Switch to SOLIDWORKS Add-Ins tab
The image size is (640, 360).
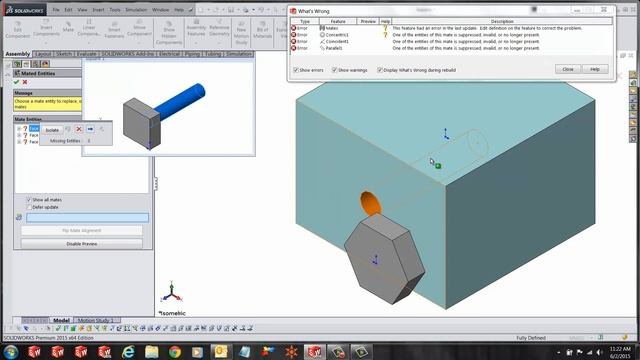[127, 54]
